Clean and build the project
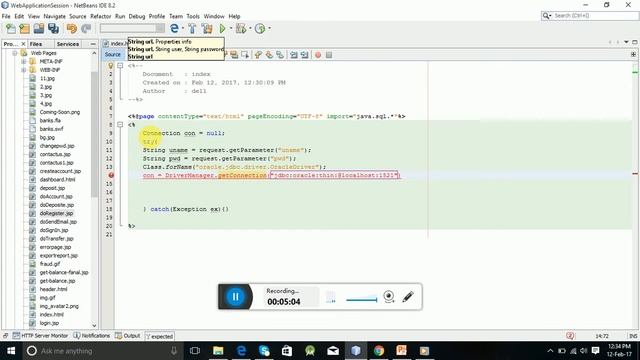This screenshot has width=640, height=360. (x=207, y=29)
